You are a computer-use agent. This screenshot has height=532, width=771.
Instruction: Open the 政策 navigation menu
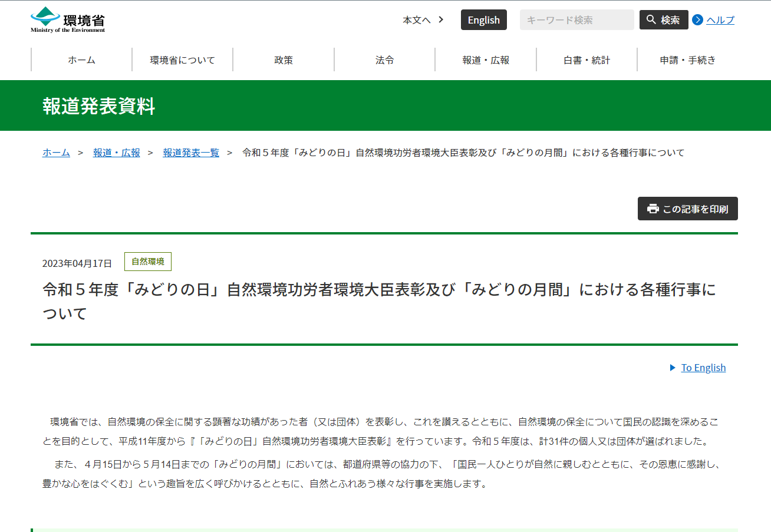(284, 60)
